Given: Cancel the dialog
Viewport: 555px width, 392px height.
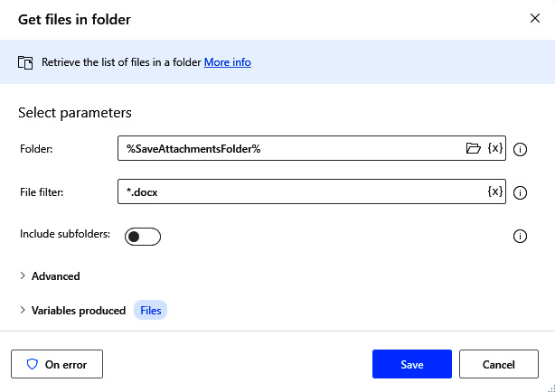Looking at the screenshot, I should tap(499, 364).
